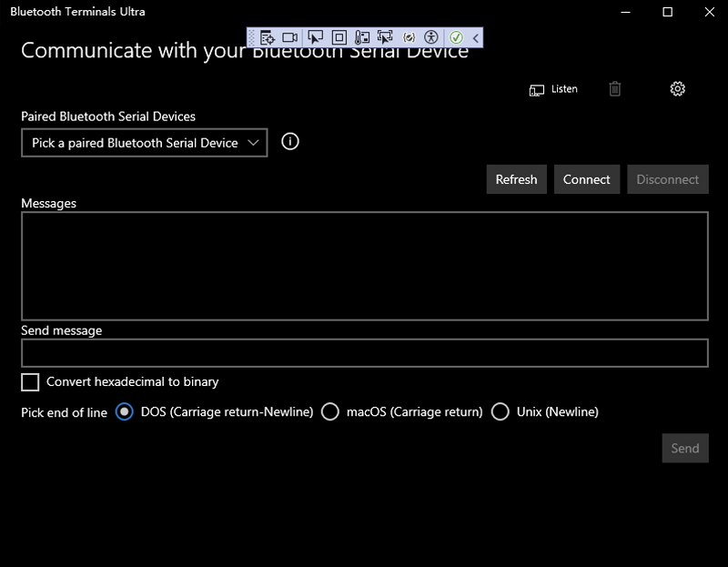The height and width of the screenshot is (567, 728).
Task: Click the green checkmark on the floating toolbar
Action: click(457, 36)
